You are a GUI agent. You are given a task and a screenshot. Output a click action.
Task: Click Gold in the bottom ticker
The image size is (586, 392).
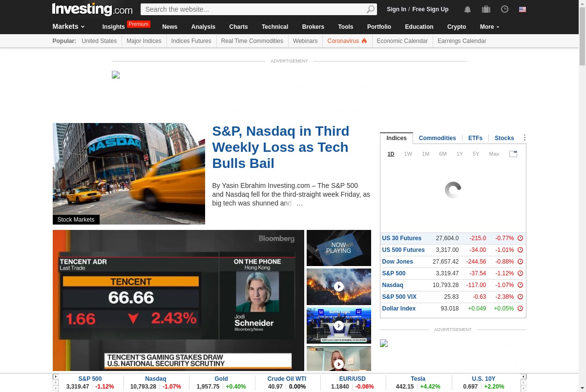point(221,379)
